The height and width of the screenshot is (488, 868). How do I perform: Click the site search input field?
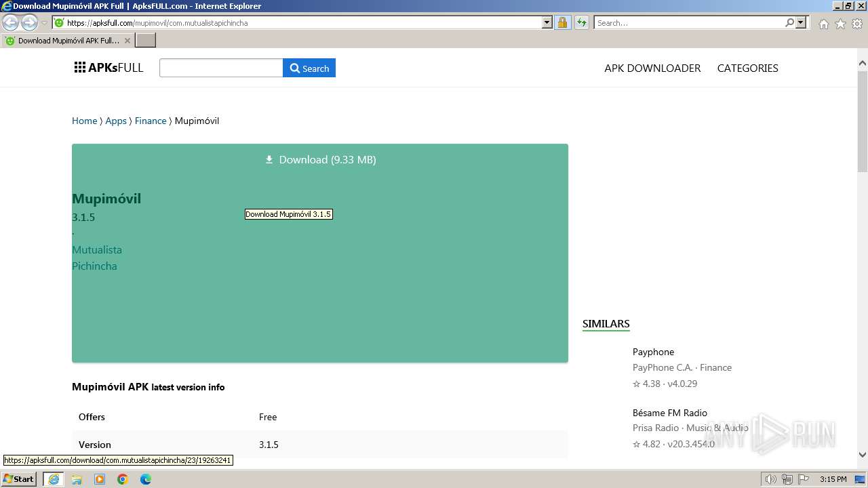(221, 68)
